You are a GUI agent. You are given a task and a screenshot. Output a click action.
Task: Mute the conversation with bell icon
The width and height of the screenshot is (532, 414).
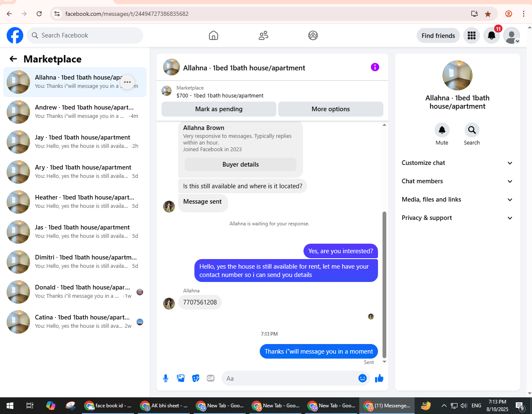[442, 130]
